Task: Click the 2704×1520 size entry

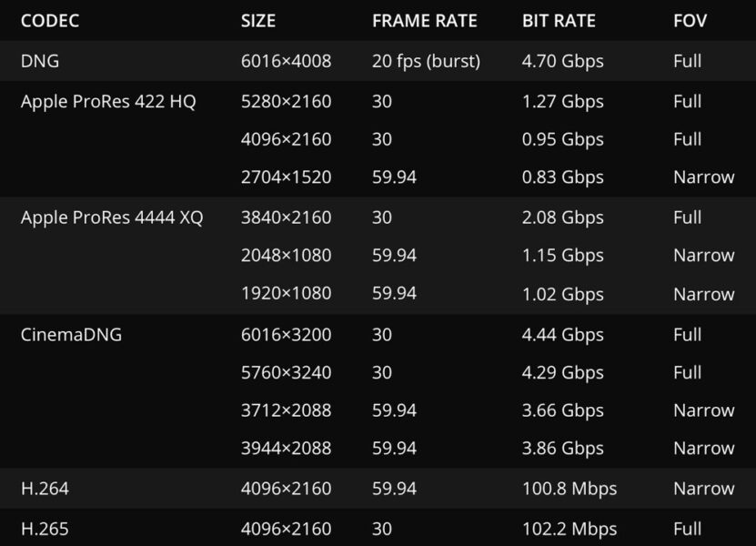Action: pos(286,177)
